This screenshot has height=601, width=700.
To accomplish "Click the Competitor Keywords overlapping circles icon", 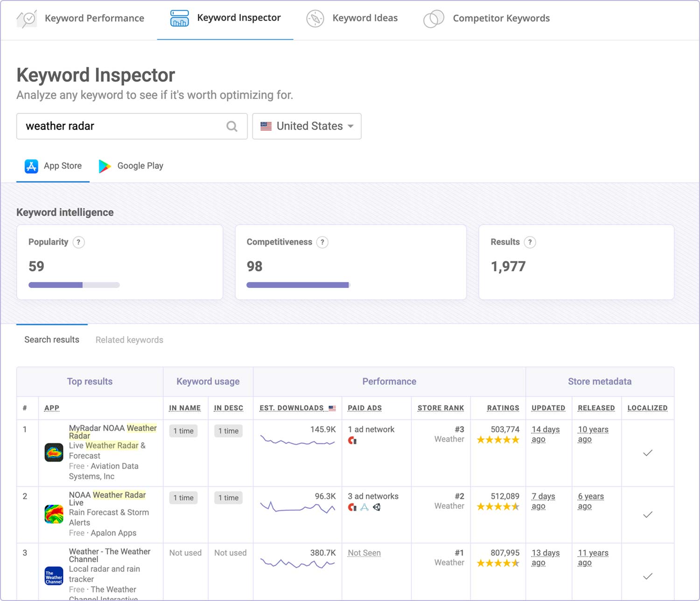I will click(434, 19).
